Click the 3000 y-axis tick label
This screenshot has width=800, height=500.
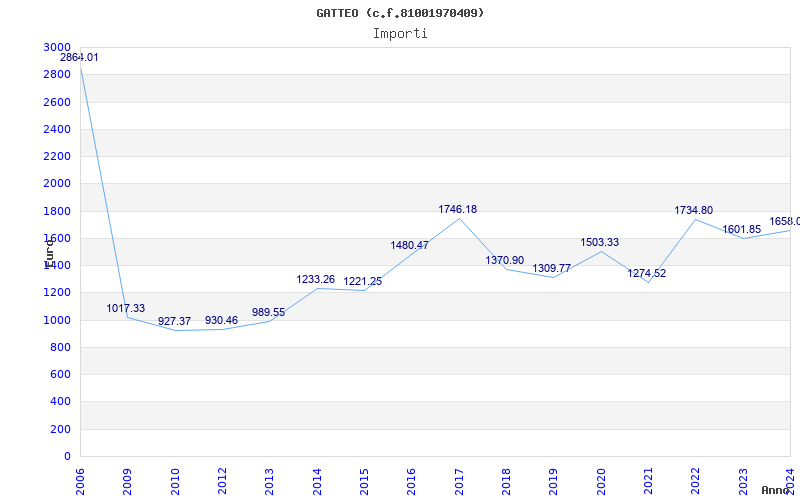(57, 47)
